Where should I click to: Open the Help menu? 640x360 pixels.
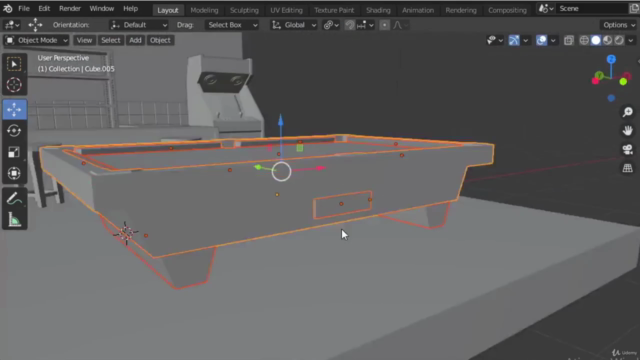pyautogui.click(x=131, y=9)
